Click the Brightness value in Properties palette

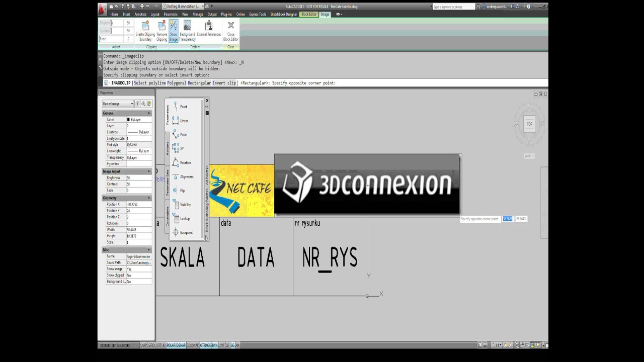tap(139, 178)
